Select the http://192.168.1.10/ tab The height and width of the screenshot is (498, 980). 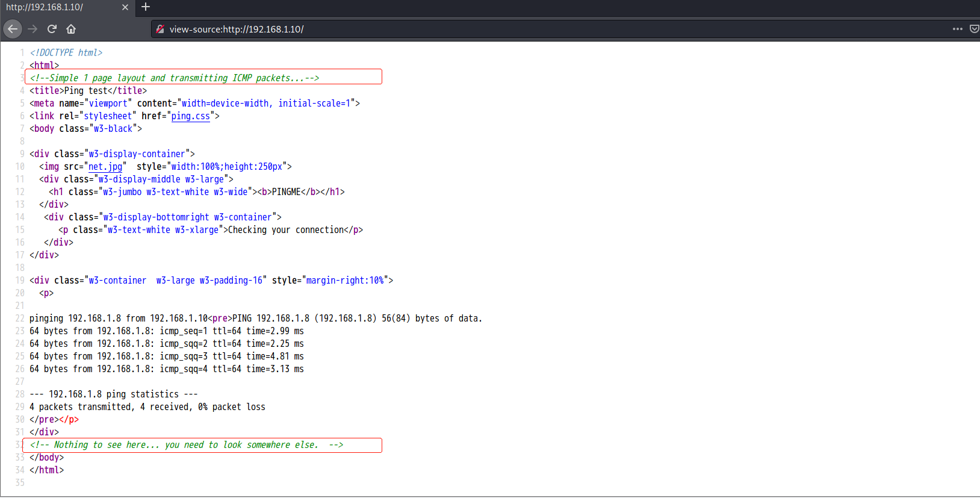click(x=66, y=7)
